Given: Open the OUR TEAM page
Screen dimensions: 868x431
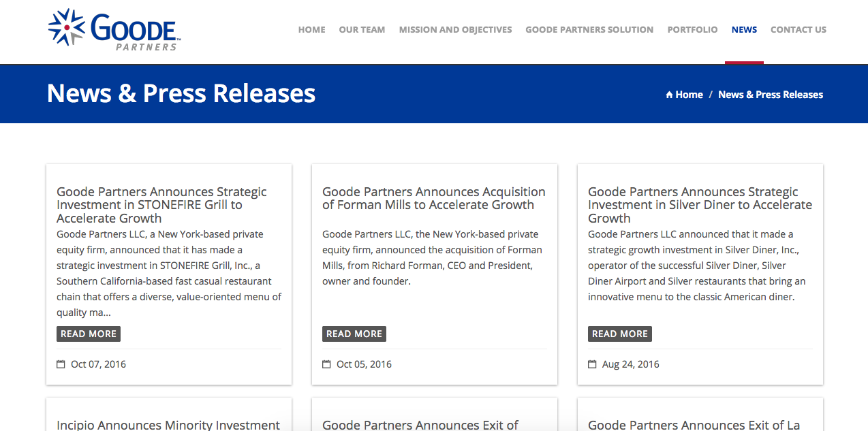Looking at the screenshot, I should (x=362, y=29).
